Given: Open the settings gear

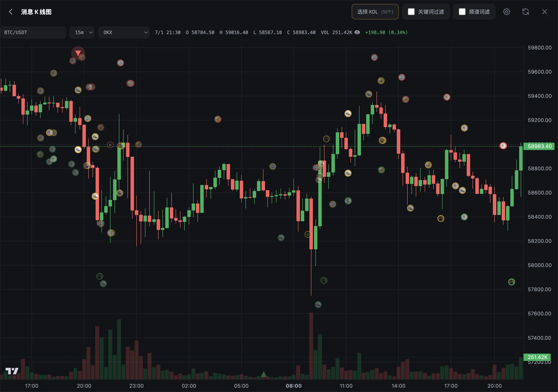Looking at the screenshot, I should tap(506, 12).
